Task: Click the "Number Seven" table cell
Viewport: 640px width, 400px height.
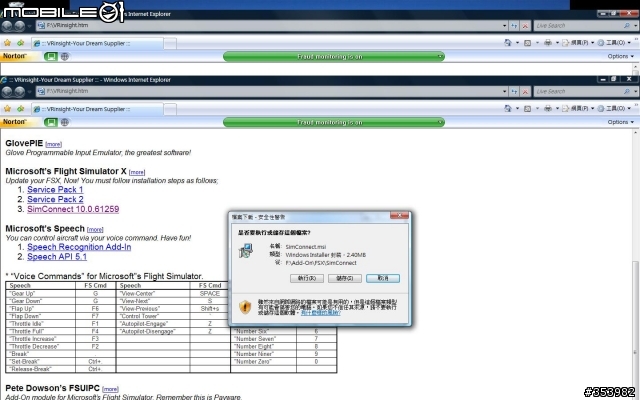Action: click(264, 339)
